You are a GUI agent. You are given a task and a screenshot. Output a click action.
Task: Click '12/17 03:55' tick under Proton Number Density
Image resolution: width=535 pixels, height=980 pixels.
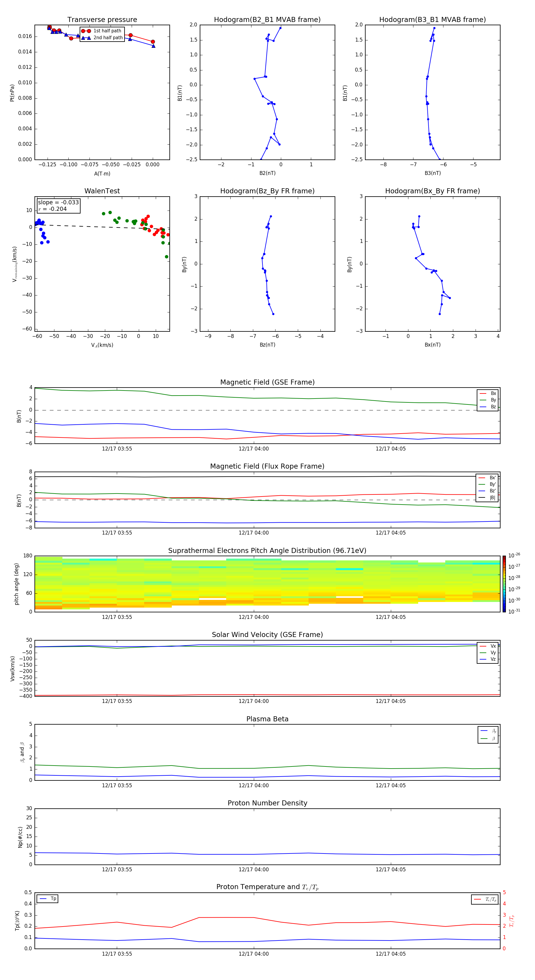117,869
